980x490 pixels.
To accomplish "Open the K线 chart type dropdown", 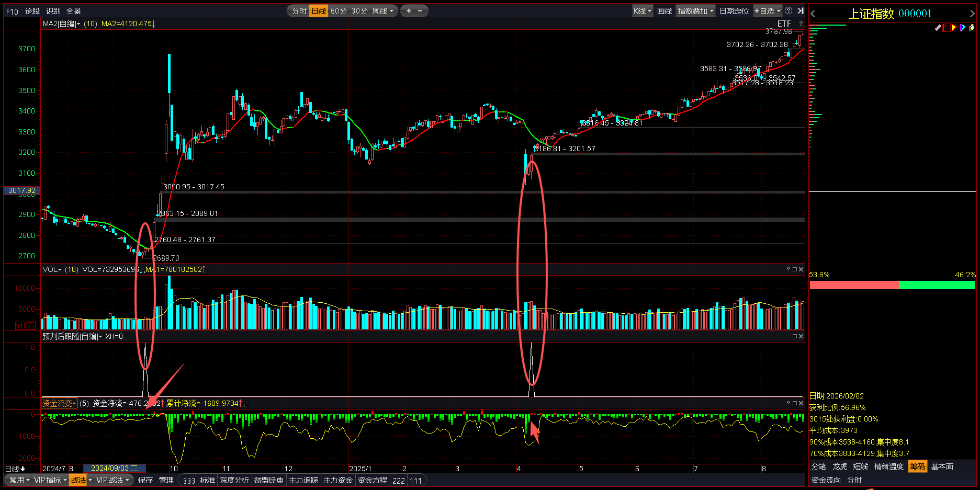I will [642, 11].
